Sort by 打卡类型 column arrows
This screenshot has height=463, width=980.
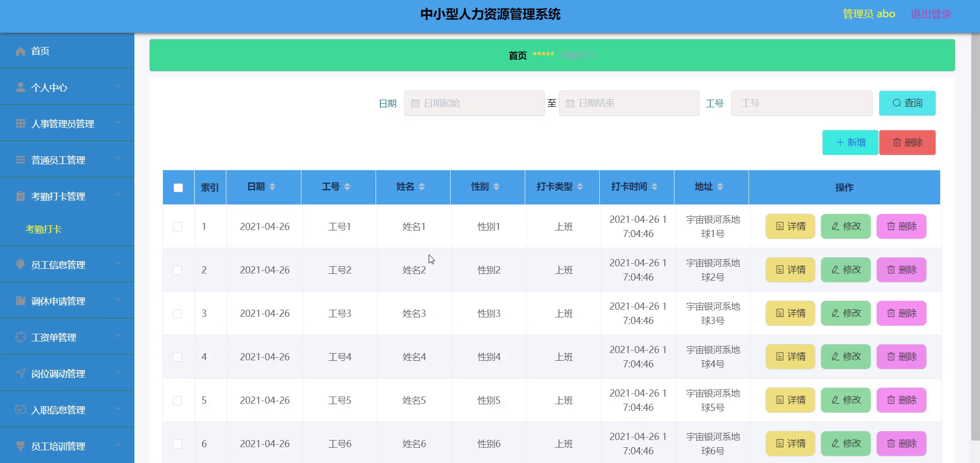point(580,187)
